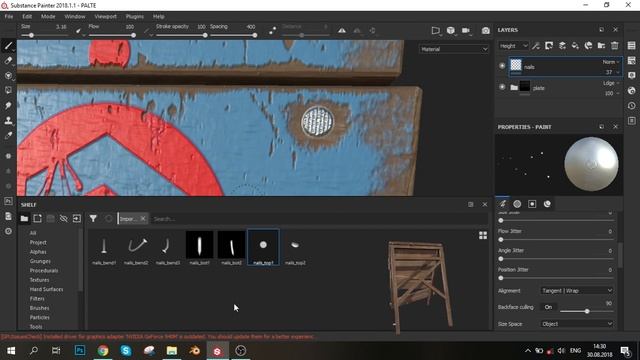Click the Shelf folder view icon
Screen dimensions: 640x360
click(24, 219)
